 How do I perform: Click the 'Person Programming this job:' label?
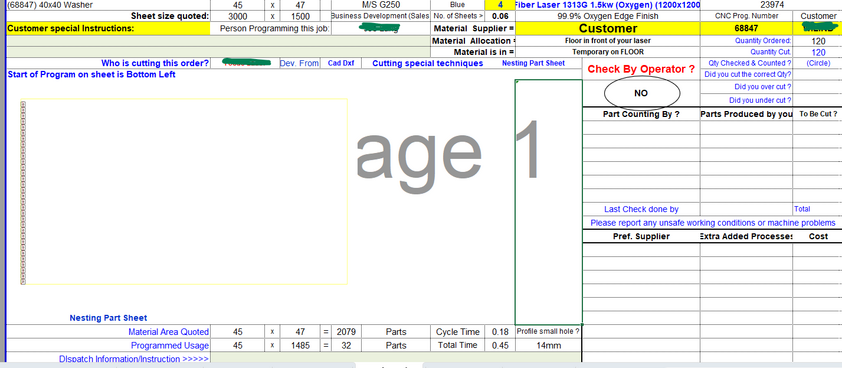click(275, 29)
